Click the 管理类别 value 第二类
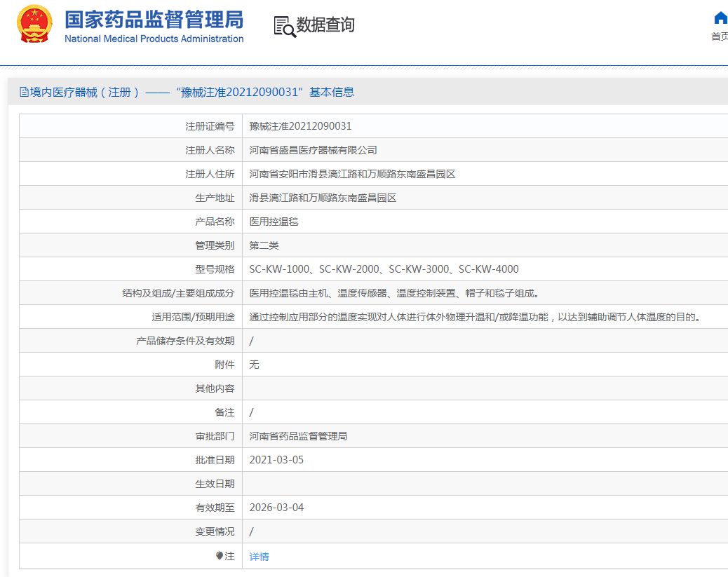Image resolution: width=728 pixels, height=577 pixels. 264,245
